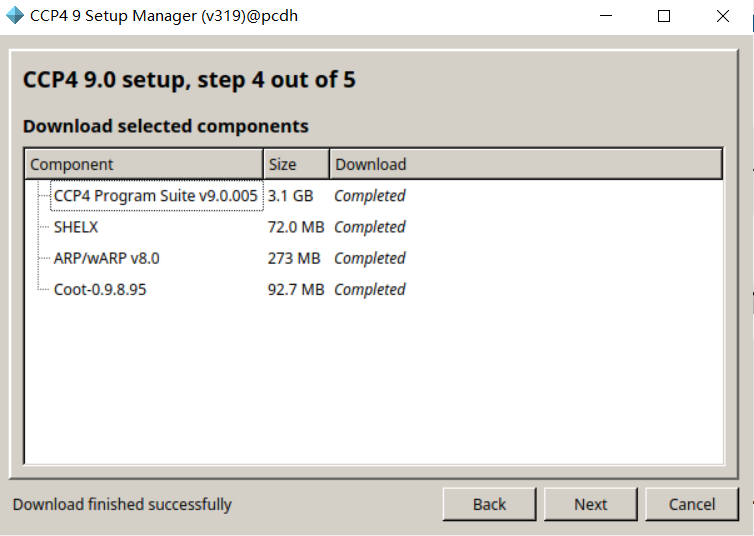Go to the Next setup step
The image size is (754, 536).
pos(591,504)
